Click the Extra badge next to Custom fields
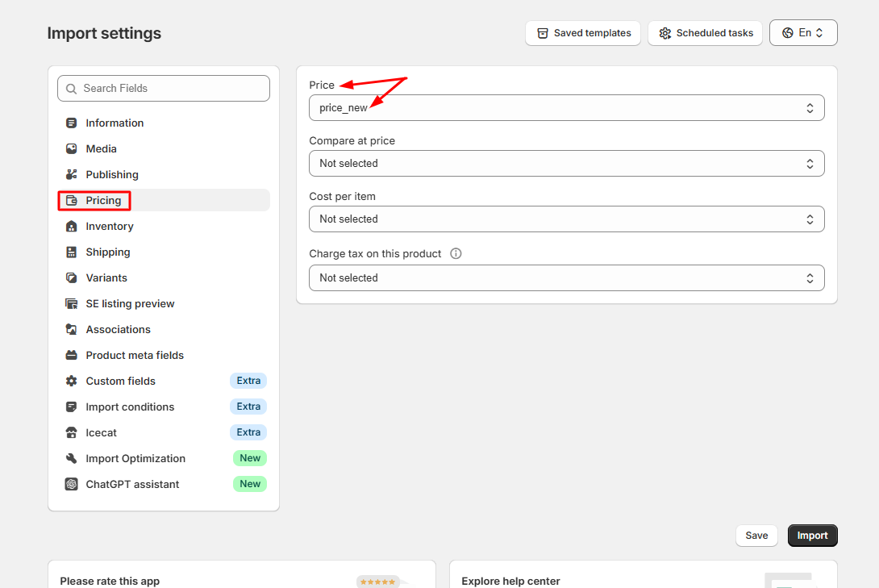Viewport: 879px width, 588px height. point(248,381)
